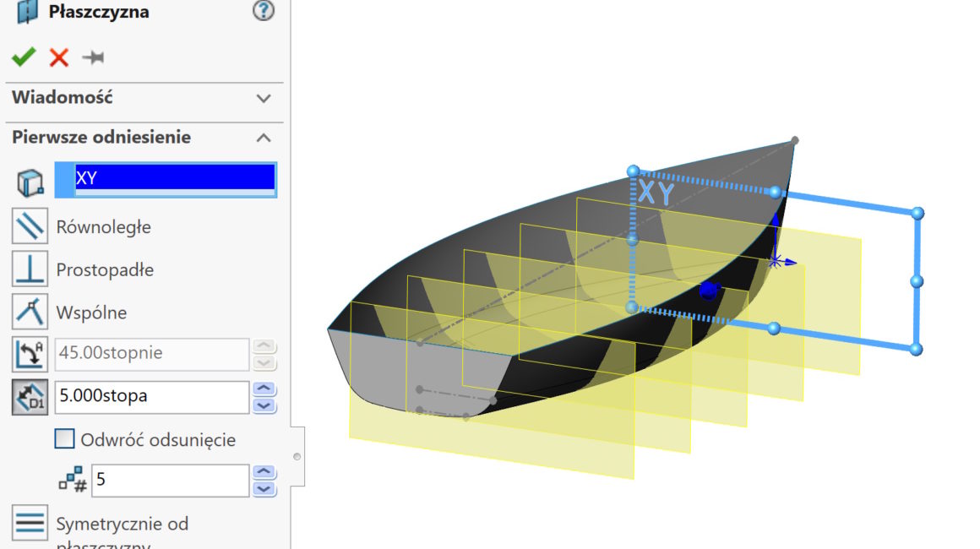Viewport: 980px width, 549px height.
Task: Open help for Płaszczyzna panel
Action: click(x=264, y=11)
